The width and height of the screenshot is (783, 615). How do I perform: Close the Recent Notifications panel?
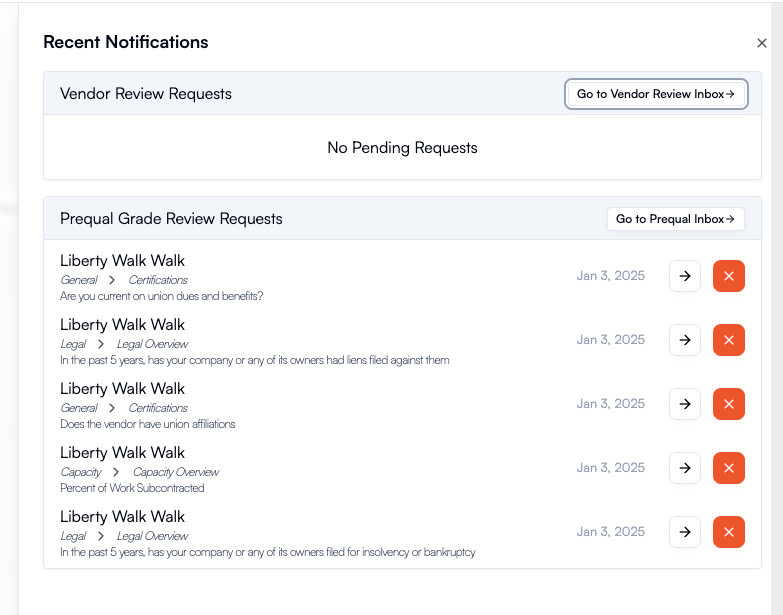[762, 43]
